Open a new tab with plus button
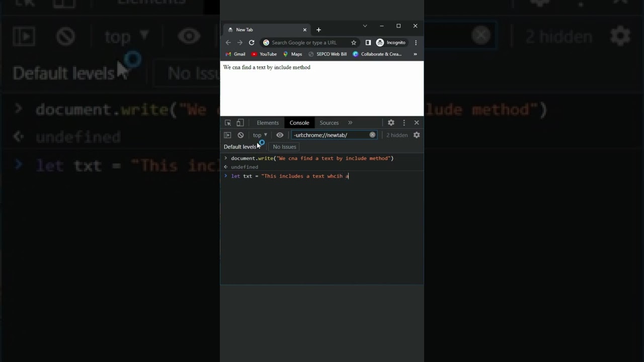Image resolution: width=644 pixels, height=362 pixels. [318, 30]
